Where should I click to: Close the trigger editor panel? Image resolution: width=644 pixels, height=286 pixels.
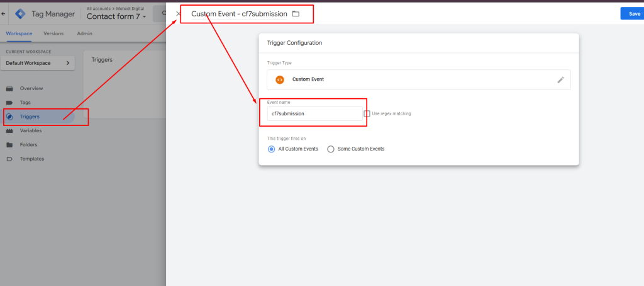178,14
